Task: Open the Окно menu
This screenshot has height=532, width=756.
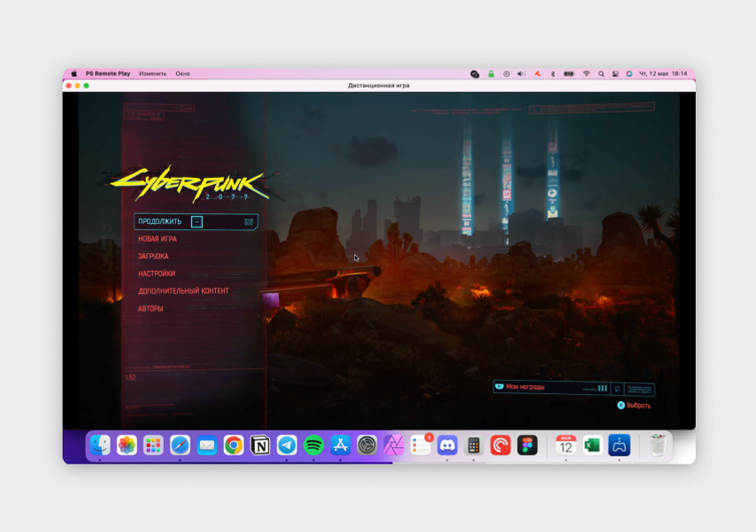Action: pyautogui.click(x=182, y=73)
